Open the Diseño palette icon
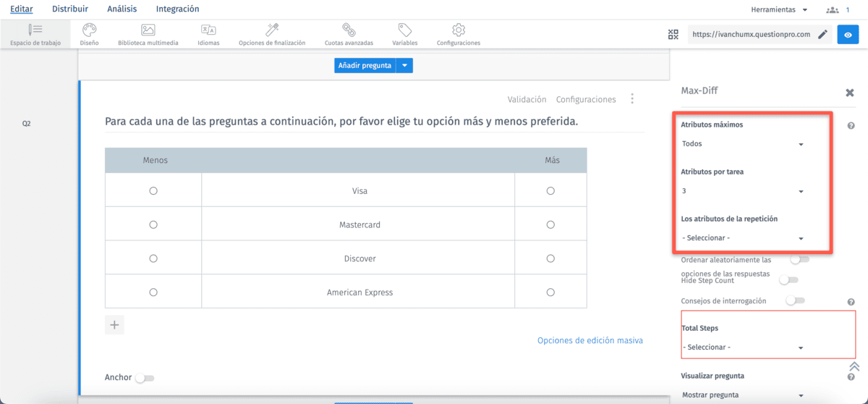 pos(89,30)
